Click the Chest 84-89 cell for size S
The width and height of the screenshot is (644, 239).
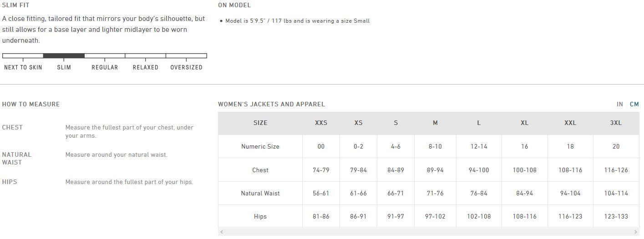click(396, 170)
